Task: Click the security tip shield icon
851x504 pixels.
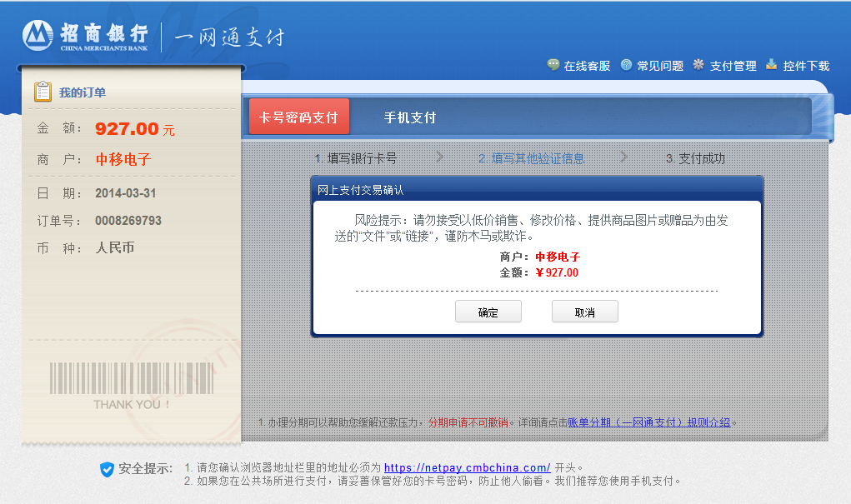Action: 107,469
